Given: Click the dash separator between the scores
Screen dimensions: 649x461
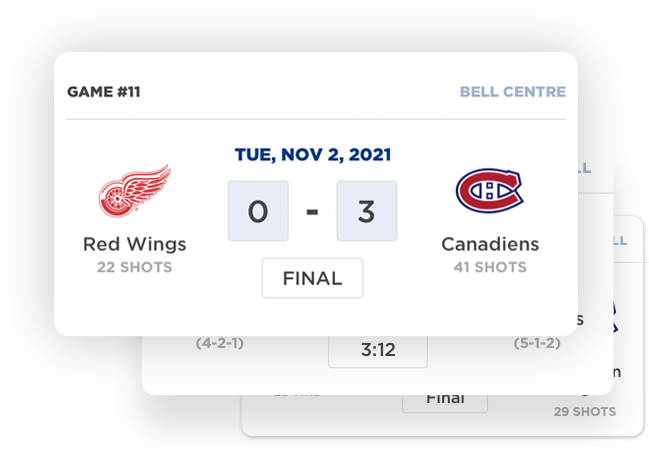Looking at the screenshot, I should click(x=312, y=212).
